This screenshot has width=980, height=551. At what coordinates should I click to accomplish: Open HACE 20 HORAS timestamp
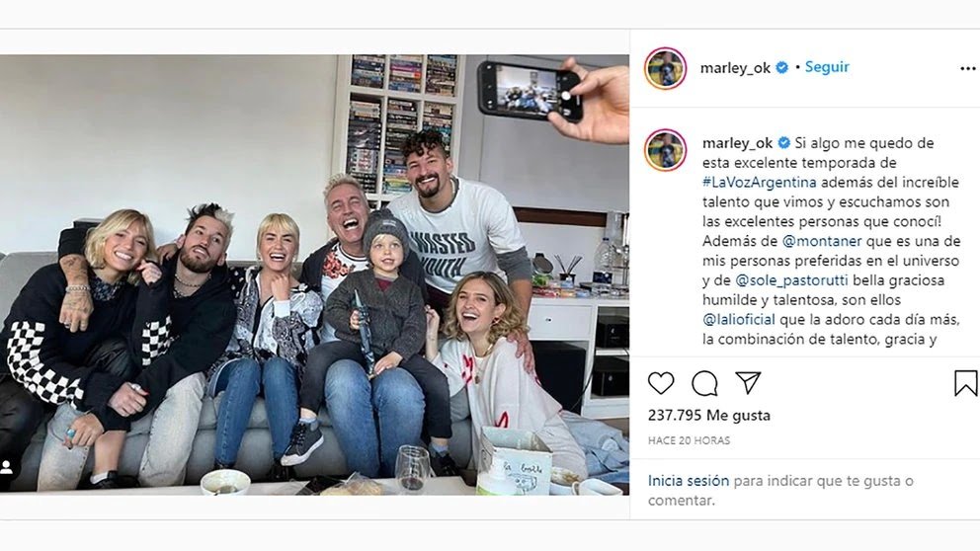click(x=689, y=440)
